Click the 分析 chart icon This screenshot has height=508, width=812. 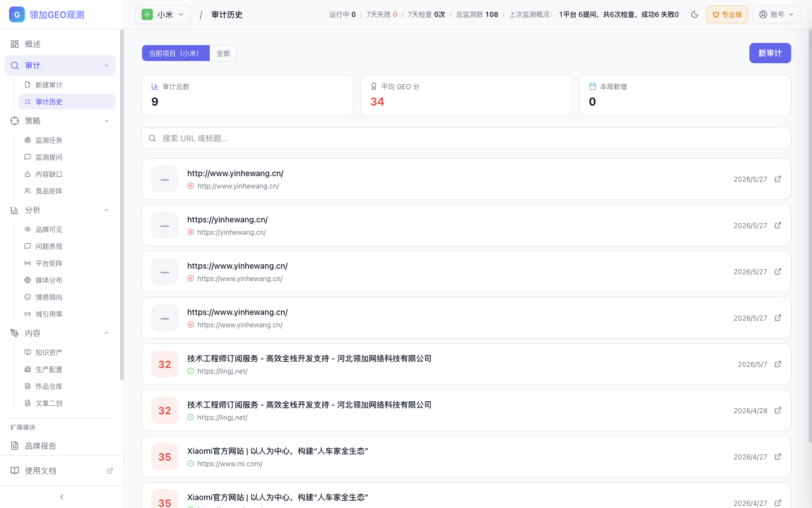click(x=15, y=210)
